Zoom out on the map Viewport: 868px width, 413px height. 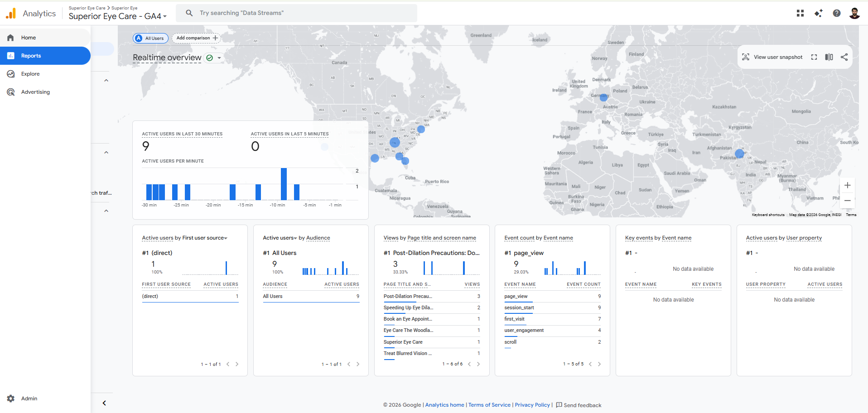[847, 201]
